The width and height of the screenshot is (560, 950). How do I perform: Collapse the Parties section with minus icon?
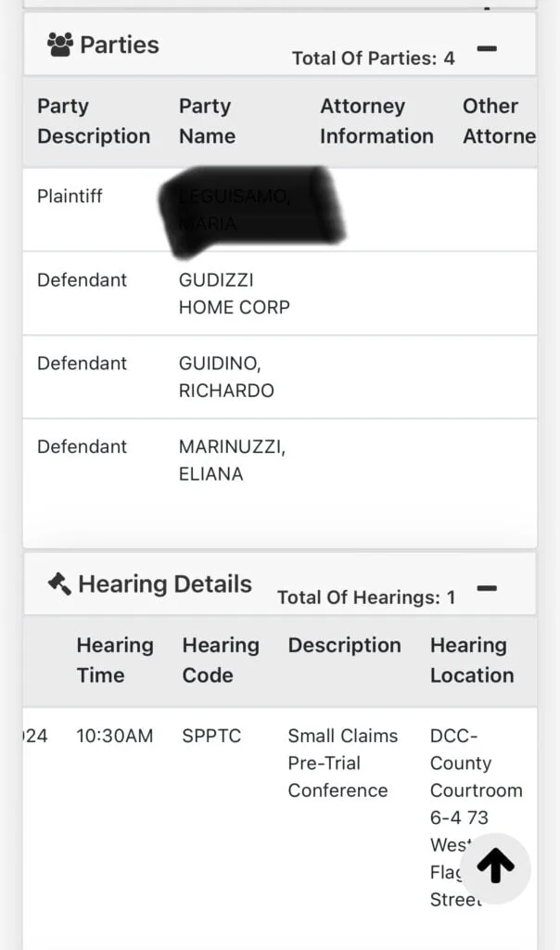point(487,47)
